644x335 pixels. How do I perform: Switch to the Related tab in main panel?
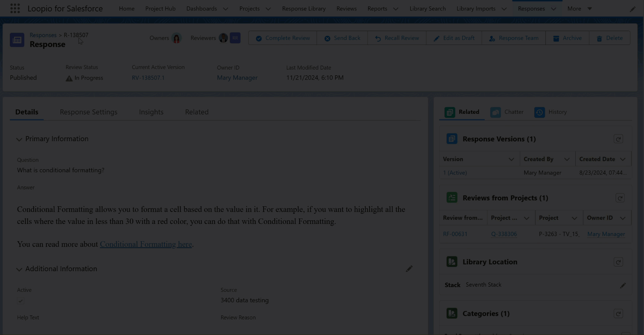197,112
